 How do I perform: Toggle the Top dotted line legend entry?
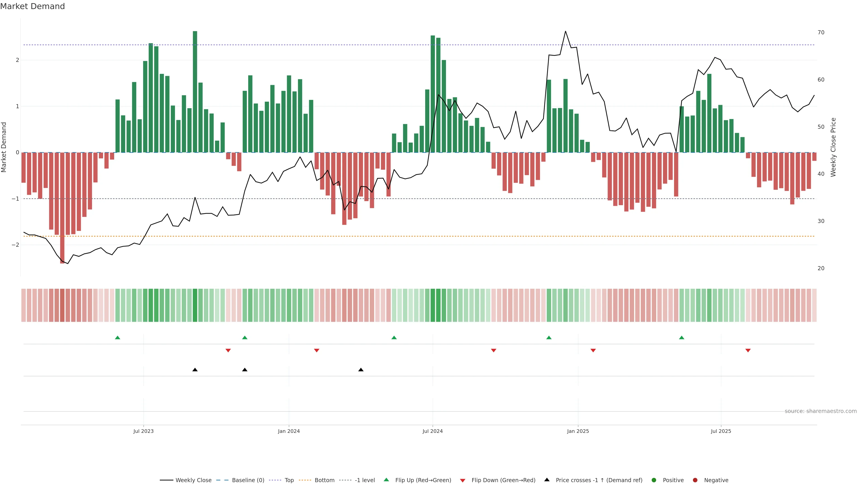coord(289,480)
